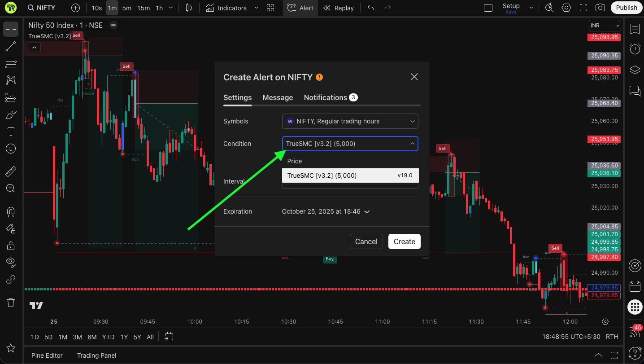Expand the Expiration date selector

[326, 211]
